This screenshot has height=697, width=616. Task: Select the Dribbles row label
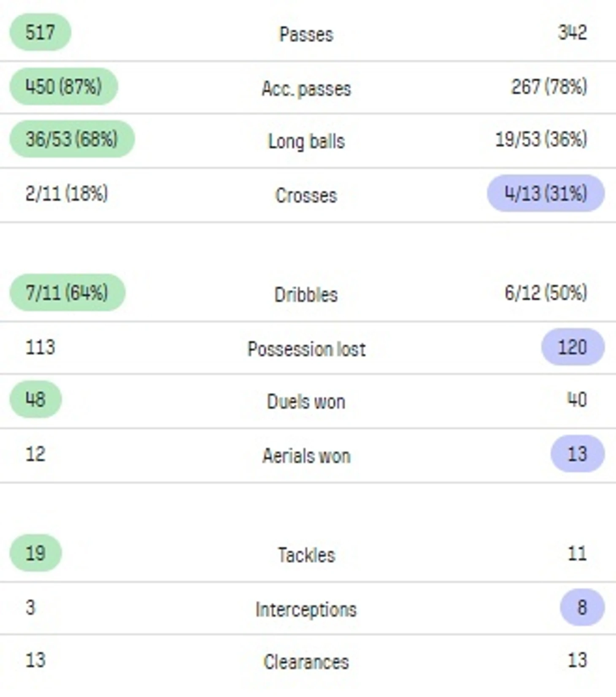click(306, 295)
